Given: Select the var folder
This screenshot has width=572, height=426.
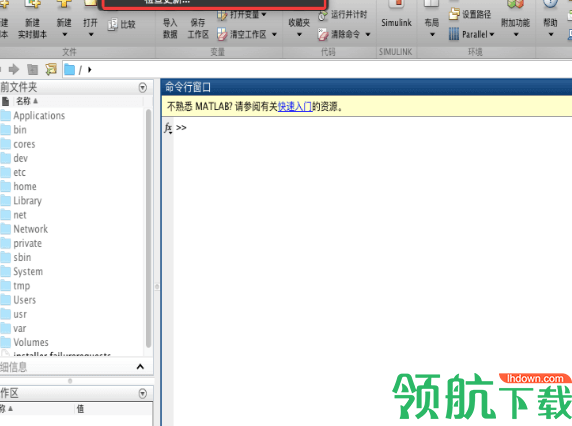Looking at the screenshot, I should [x=20, y=329].
